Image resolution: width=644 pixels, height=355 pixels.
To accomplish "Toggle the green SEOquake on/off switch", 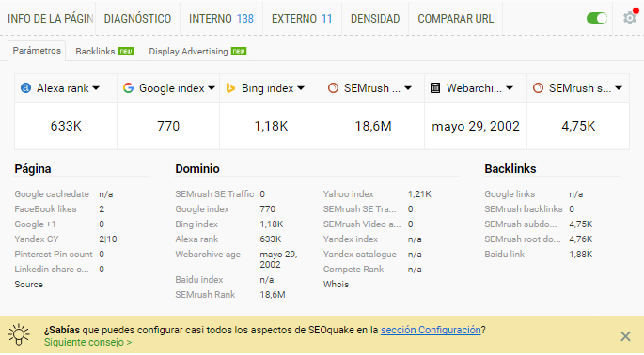I will click(597, 19).
